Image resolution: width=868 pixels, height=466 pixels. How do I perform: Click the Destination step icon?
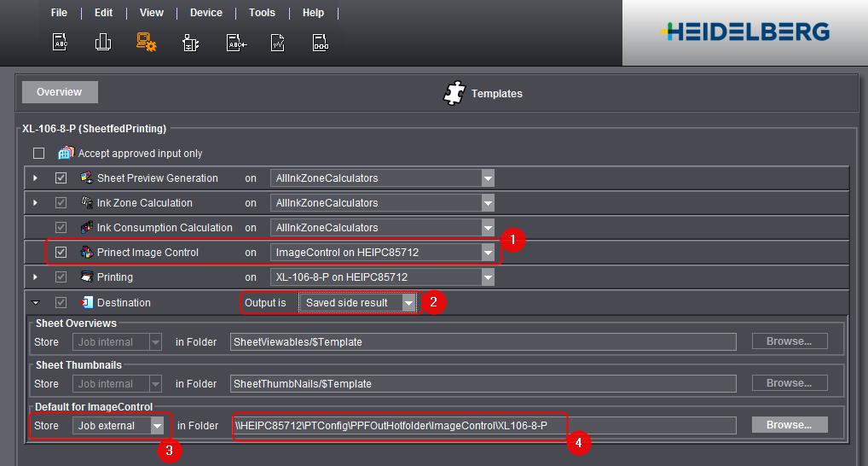pyautogui.click(x=86, y=302)
